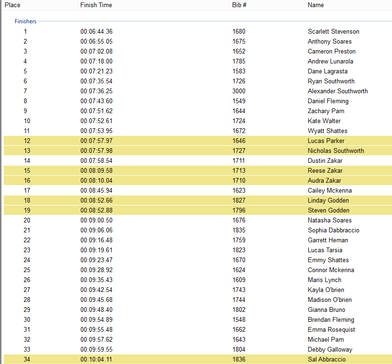Click place number 20
This screenshot has height=364, width=392.
(27, 220)
